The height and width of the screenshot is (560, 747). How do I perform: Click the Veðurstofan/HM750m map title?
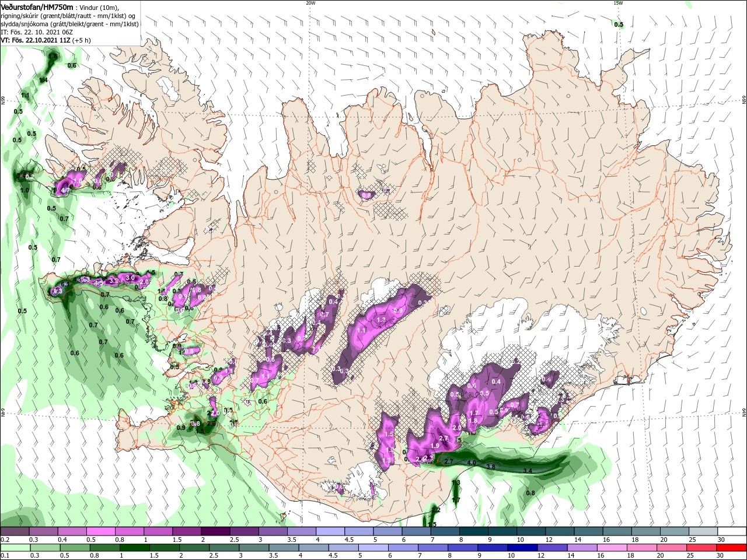point(37,6)
